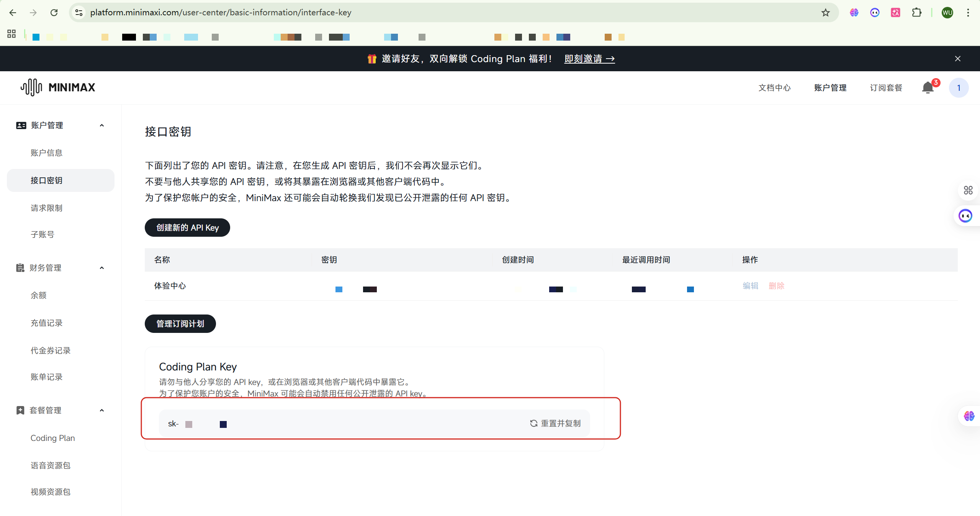The width and height of the screenshot is (980, 516).
Task: Click the 即刻邀请 banner link
Action: (x=589, y=59)
